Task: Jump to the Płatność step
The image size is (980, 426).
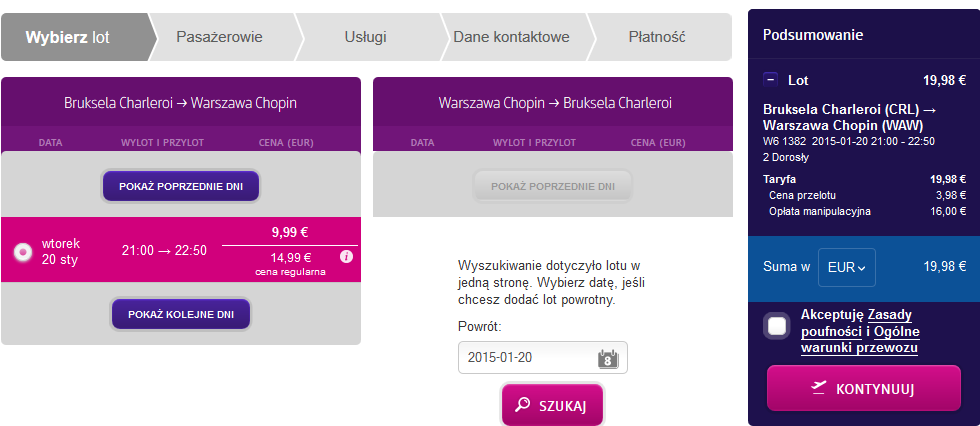Action: [x=658, y=37]
